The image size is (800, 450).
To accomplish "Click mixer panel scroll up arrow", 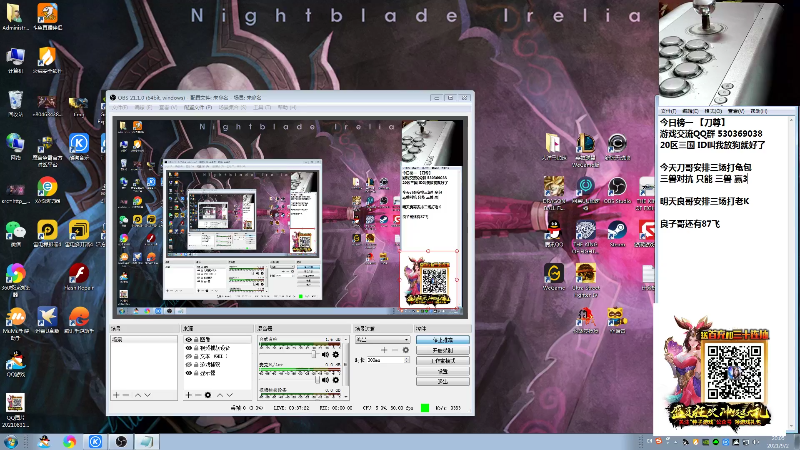I will [346, 339].
